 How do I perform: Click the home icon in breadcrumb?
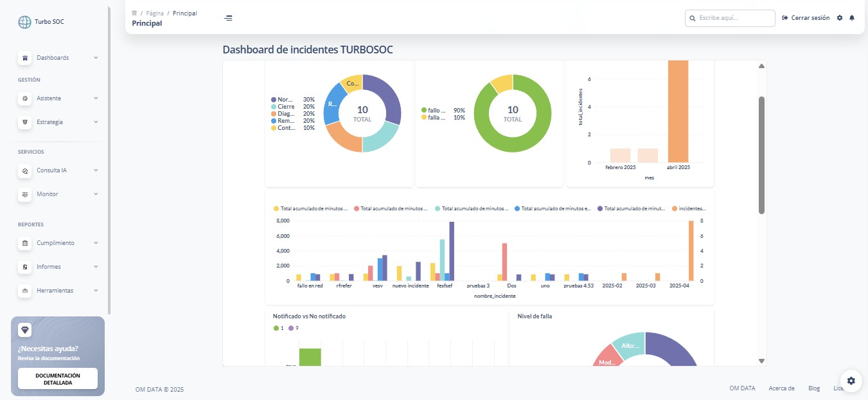point(134,13)
